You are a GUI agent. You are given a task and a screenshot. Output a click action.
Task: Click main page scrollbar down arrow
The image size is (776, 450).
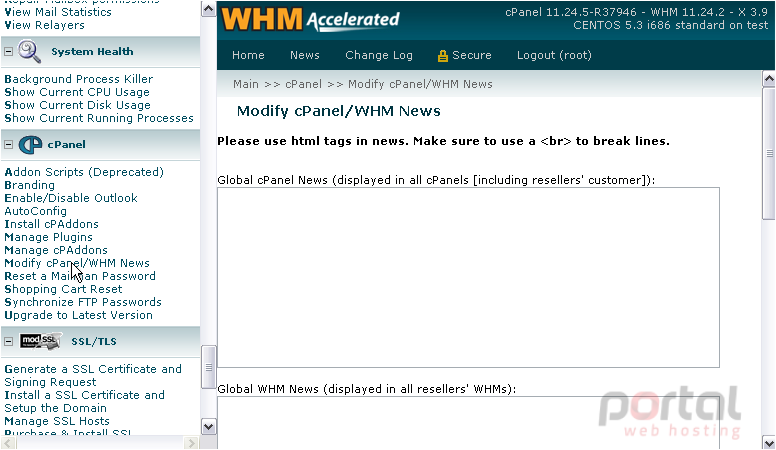pos(769,442)
